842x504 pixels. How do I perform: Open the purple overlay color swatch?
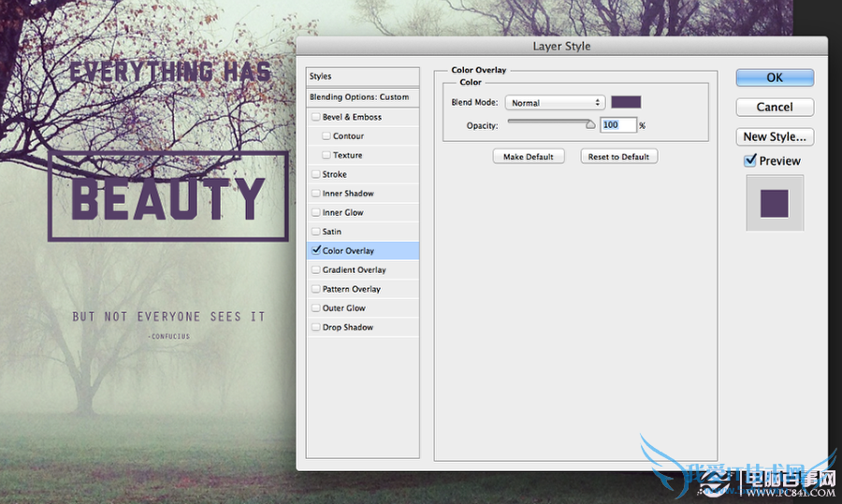[x=626, y=102]
